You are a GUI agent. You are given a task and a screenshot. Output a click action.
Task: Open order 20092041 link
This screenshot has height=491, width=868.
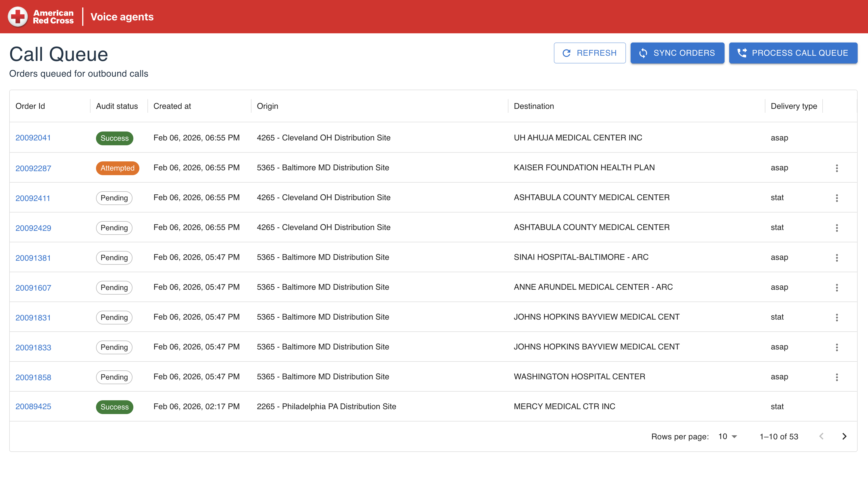[x=33, y=138]
